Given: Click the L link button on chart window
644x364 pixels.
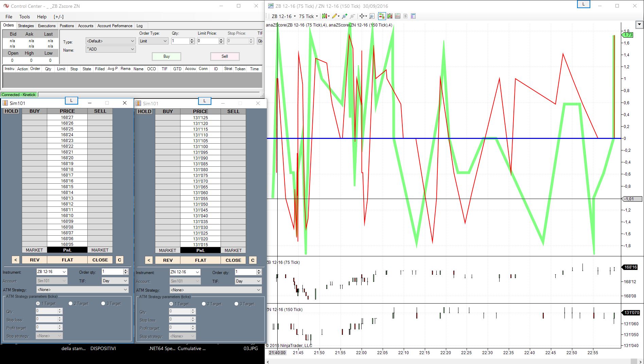Looking at the screenshot, I should [x=584, y=4].
